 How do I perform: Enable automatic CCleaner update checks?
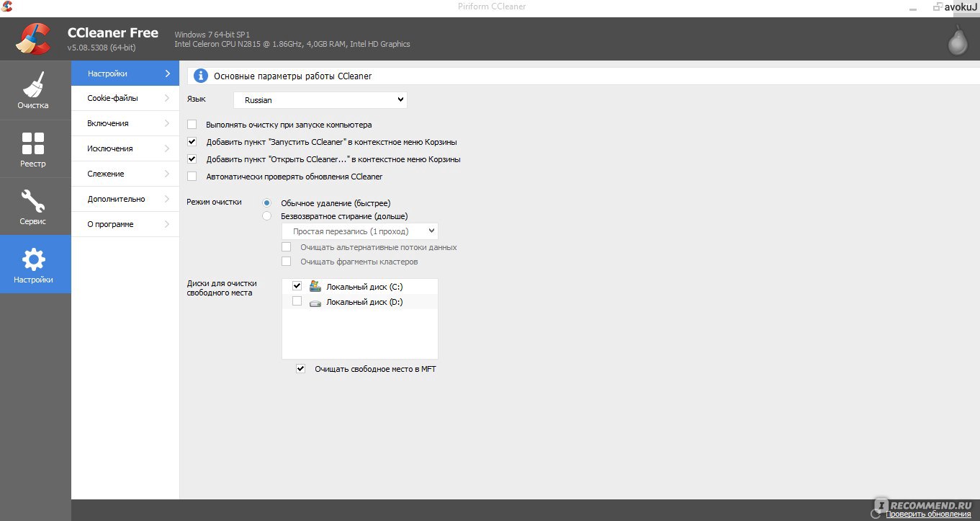pos(192,177)
